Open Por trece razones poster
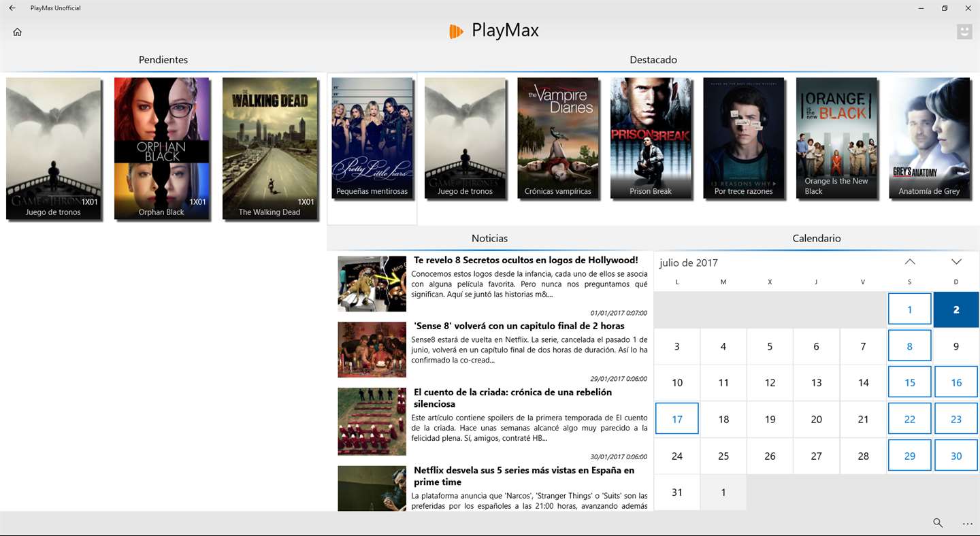Image resolution: width=980 pixels, height=536 pixels. (x=744, y=138)
